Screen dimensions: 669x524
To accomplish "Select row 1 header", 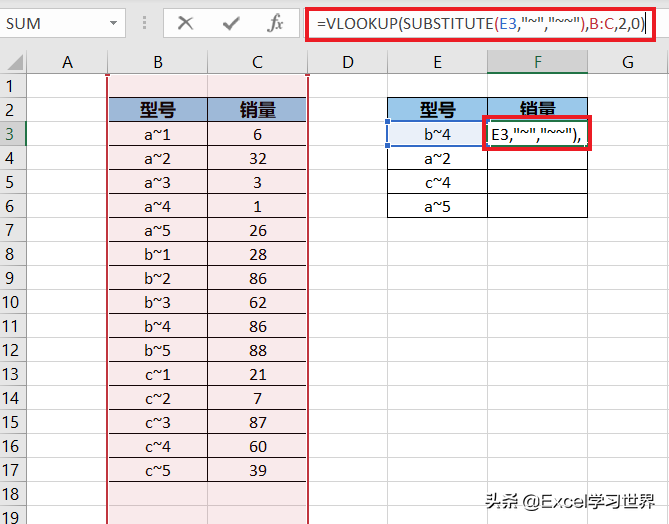I will 13,86.
